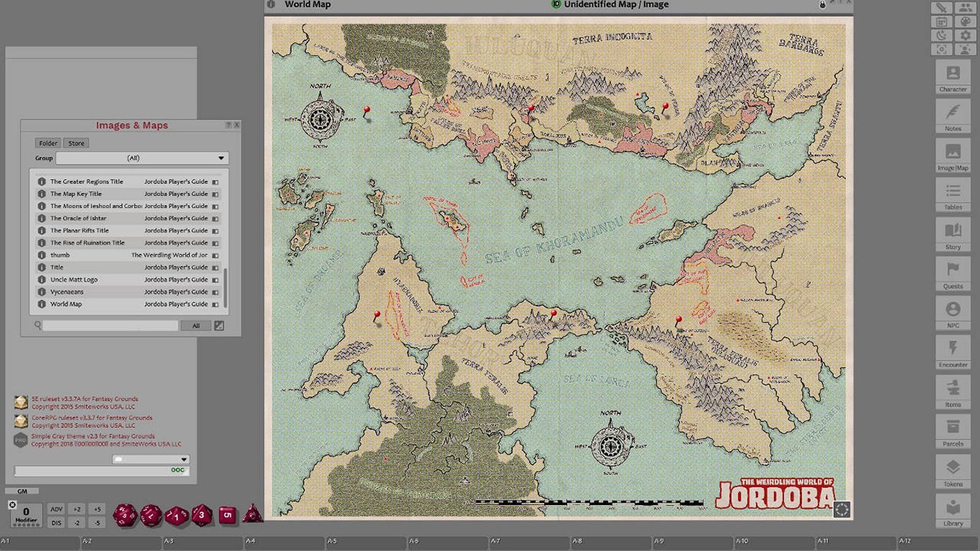Open the Story sidebar panel
This screenshot has height=551, width=980.
coord(952,235)
